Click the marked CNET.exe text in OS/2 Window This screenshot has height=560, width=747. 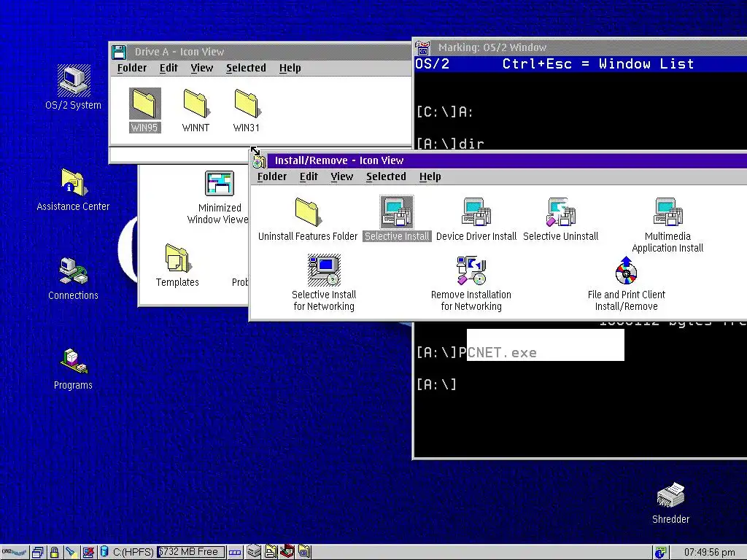click(502, 353)
